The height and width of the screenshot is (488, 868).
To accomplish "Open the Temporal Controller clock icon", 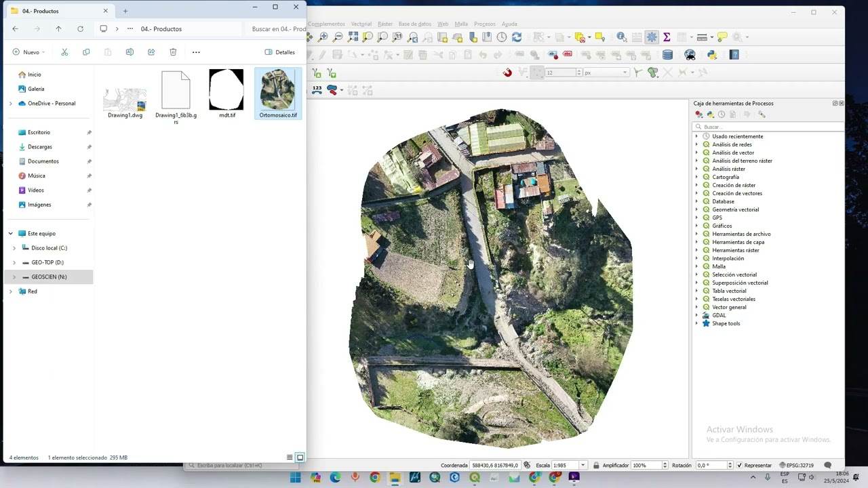I will [x=502, y=37].
